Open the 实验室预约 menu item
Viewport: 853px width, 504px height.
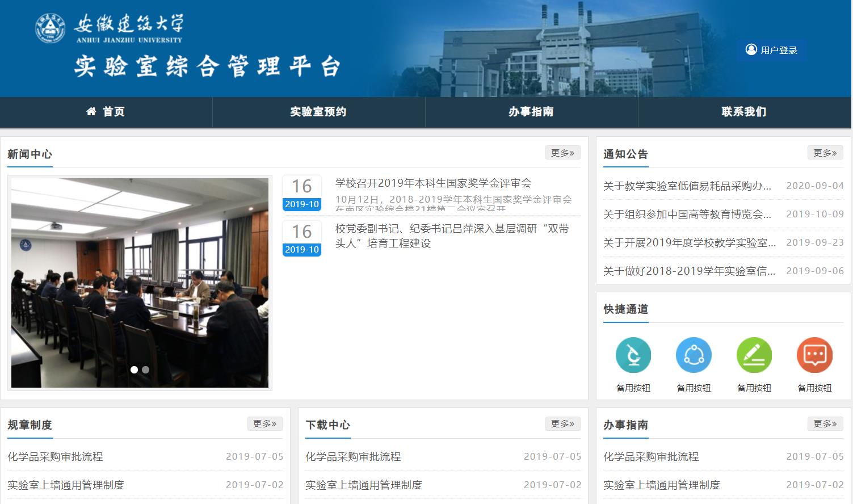tap(318, 112)
